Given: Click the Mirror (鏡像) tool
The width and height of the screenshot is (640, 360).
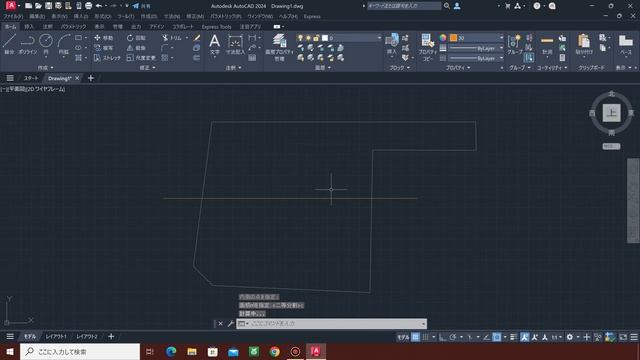Looking at the screenshot, I should pyautogui.click(x=136, y=48).
